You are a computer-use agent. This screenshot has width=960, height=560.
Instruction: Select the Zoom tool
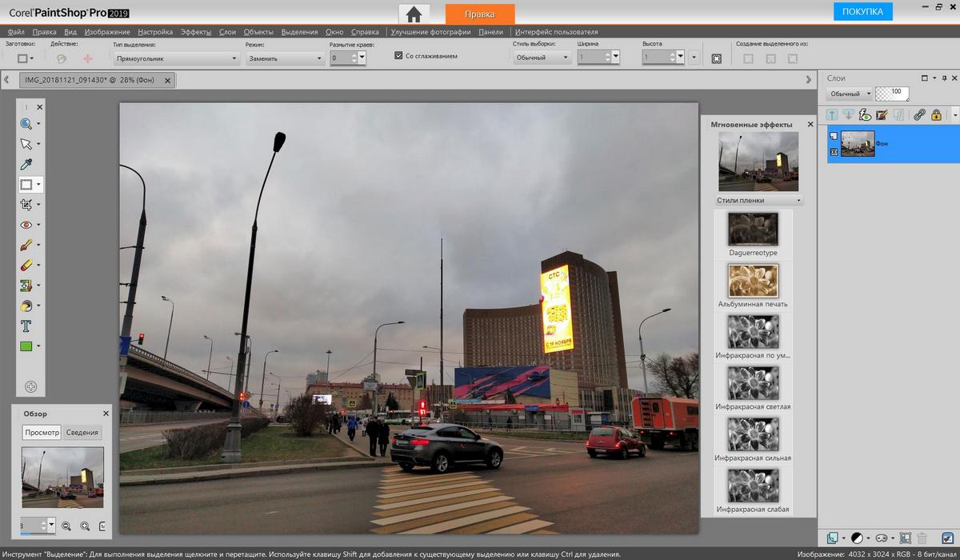click(x=26, y=124)
